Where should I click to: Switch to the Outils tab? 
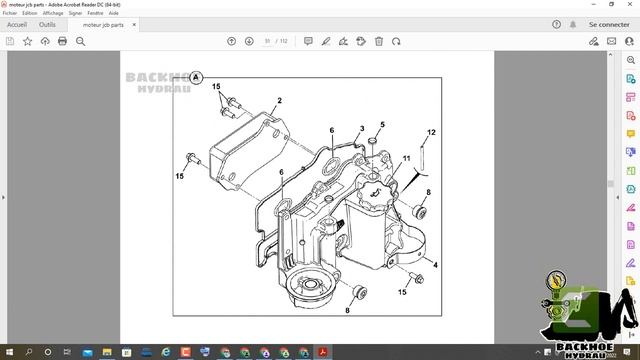[47, 24]
